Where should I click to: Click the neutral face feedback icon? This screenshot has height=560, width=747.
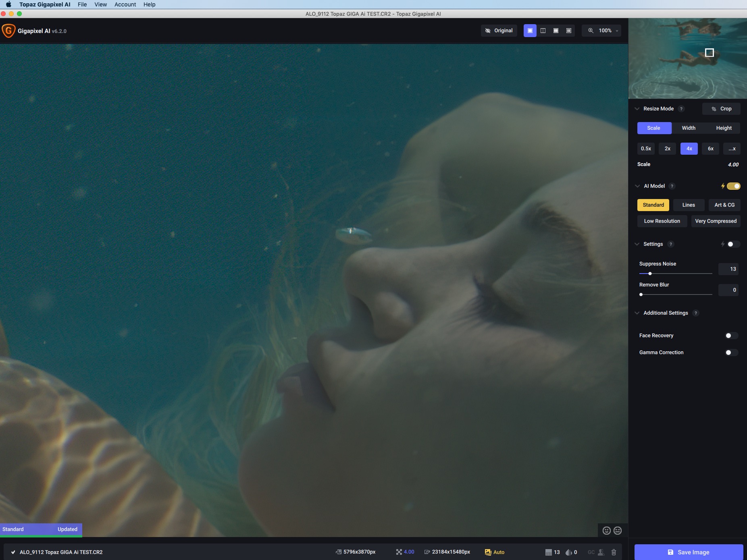(617, 531)
